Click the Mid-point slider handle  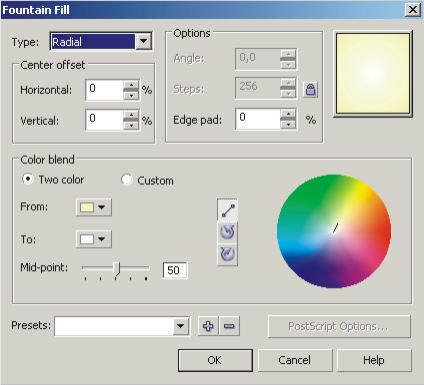(x=116, y=269)
